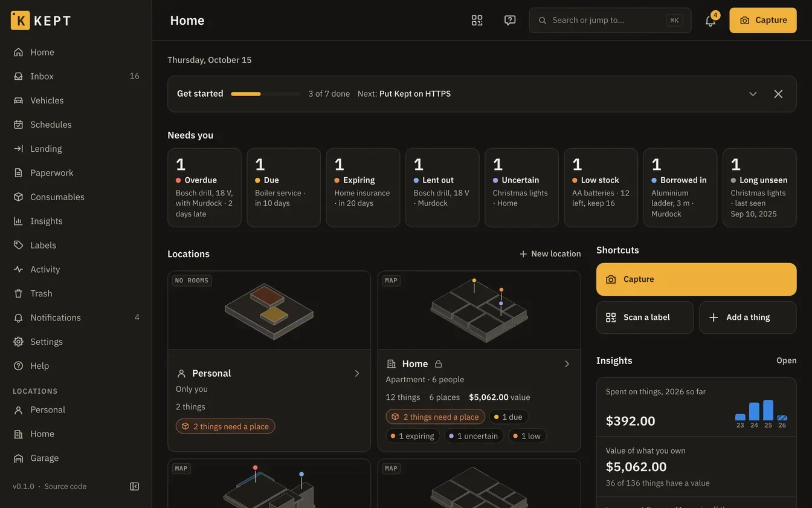Click the $392.00 spent value
Image resolution: width=812 pixels, height=508 pixels.
[630, 421]
